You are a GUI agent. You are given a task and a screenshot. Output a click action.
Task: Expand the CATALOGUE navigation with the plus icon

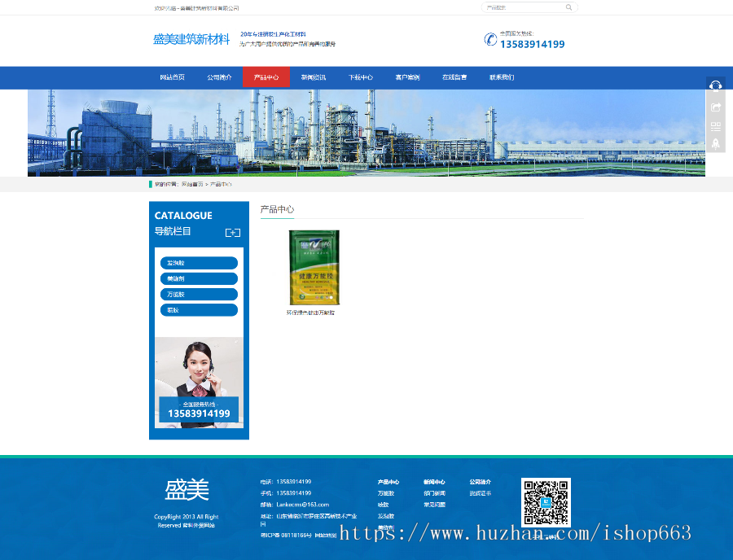pyautogui.click(x=231, y=232)
